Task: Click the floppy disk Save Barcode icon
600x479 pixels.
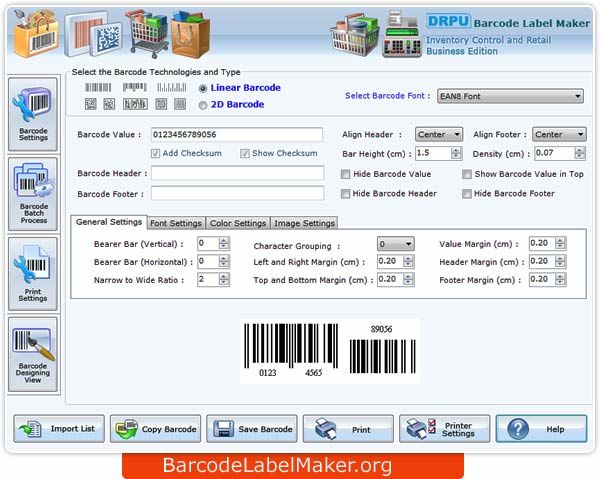Action: tap(223, 429)
